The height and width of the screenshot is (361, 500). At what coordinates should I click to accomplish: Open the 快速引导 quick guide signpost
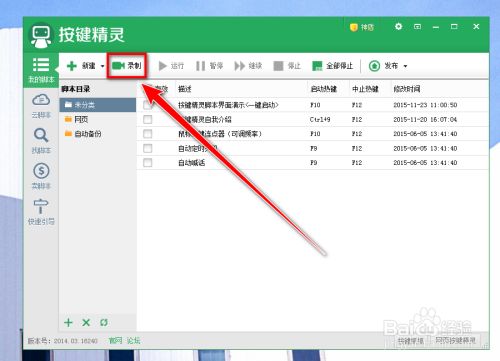[x=41, y=212]
